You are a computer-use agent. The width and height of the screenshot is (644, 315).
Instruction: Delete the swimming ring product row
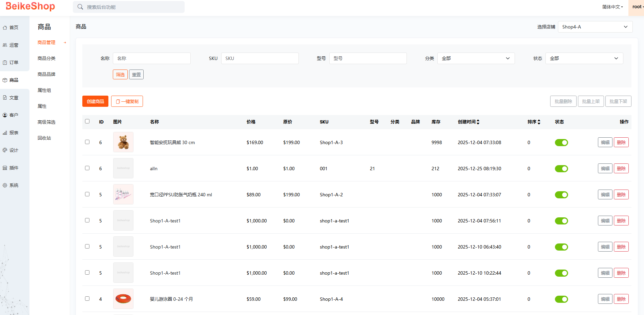click(621, 299)
